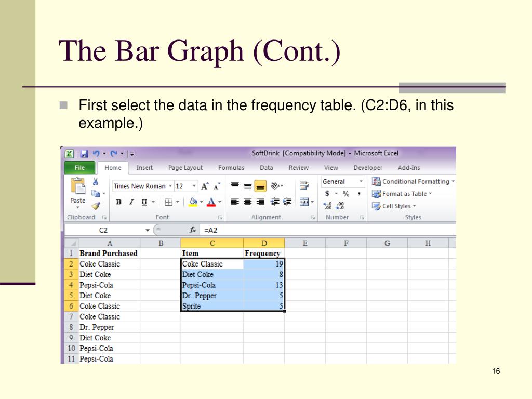Image resolution: width=532 pixels, height=399 pixels.
Task: Toggle the highlighted Bottom Align button
Action: tap(260, 186)
